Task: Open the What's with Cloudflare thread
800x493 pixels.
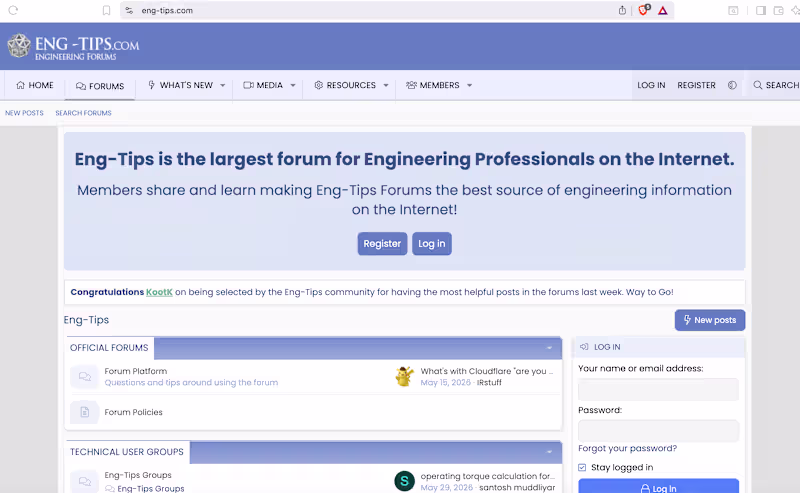Action: click(487, 371)
